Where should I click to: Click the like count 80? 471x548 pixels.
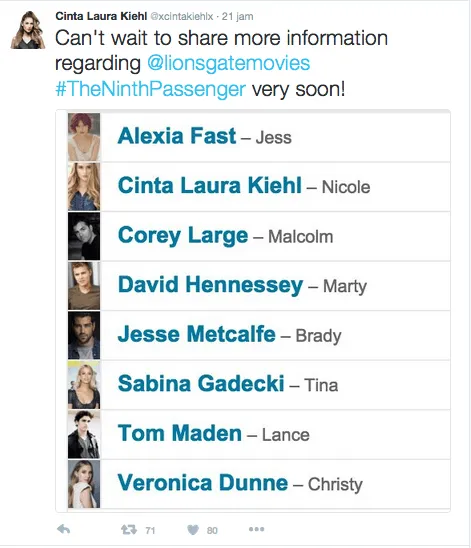212,531
